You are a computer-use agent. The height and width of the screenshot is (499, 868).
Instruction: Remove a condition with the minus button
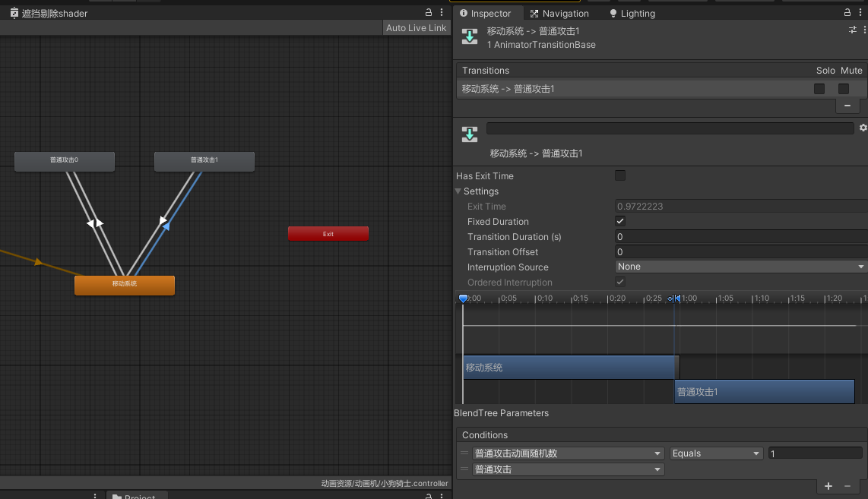(847, 486)
